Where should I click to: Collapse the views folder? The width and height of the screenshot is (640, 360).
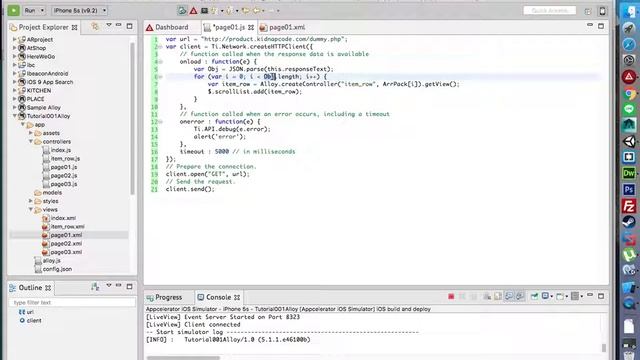click(31, 209)
